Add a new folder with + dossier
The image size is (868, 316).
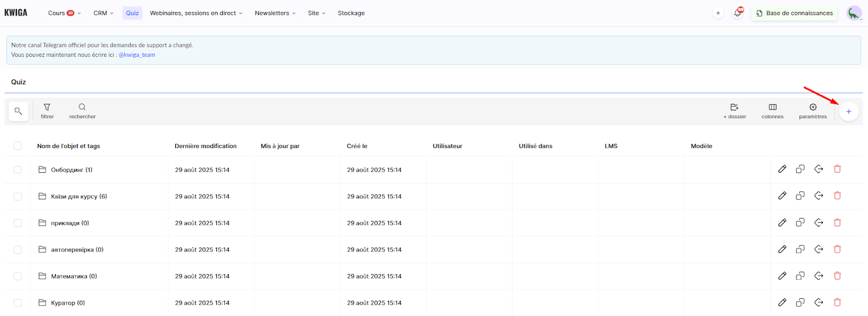pyautogui.click(x=735, y=111)
